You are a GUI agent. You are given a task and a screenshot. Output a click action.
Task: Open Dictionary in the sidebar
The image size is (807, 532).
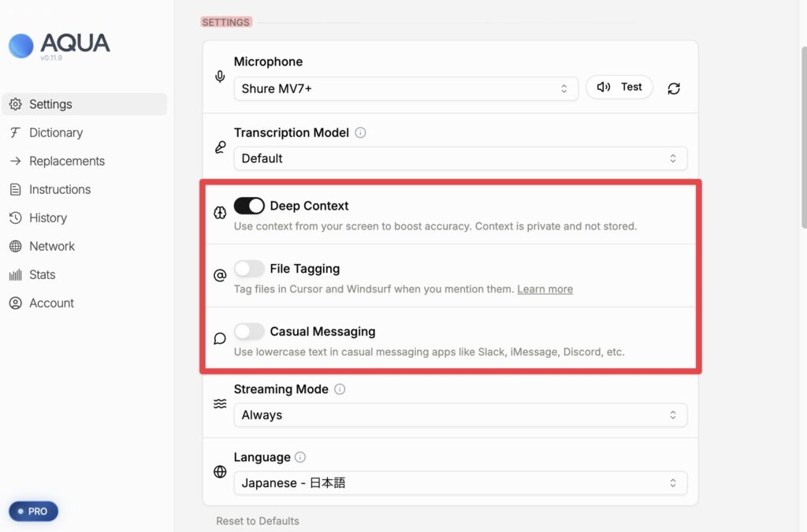click(55, 132)
